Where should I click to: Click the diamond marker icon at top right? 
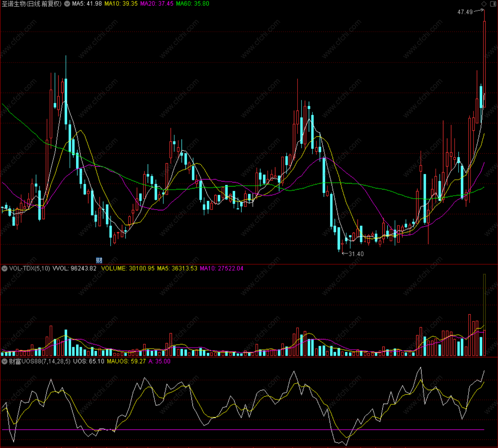click(484, 4)
